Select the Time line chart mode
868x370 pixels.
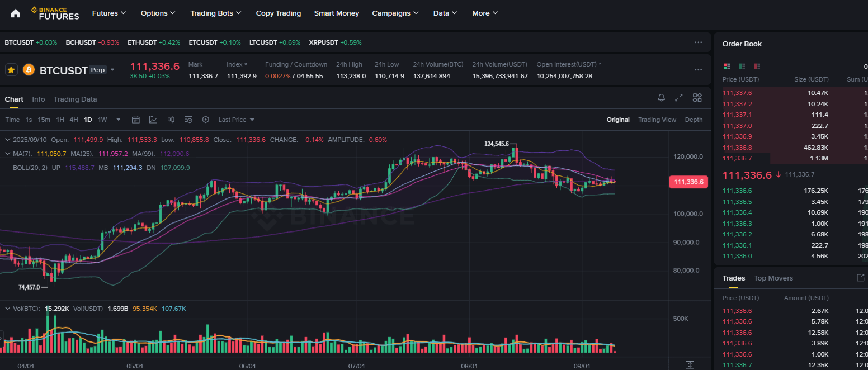tap(12, 120)
